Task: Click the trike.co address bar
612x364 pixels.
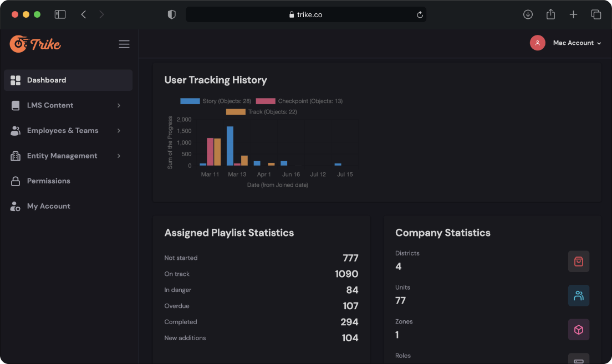Action: [306, 14]
